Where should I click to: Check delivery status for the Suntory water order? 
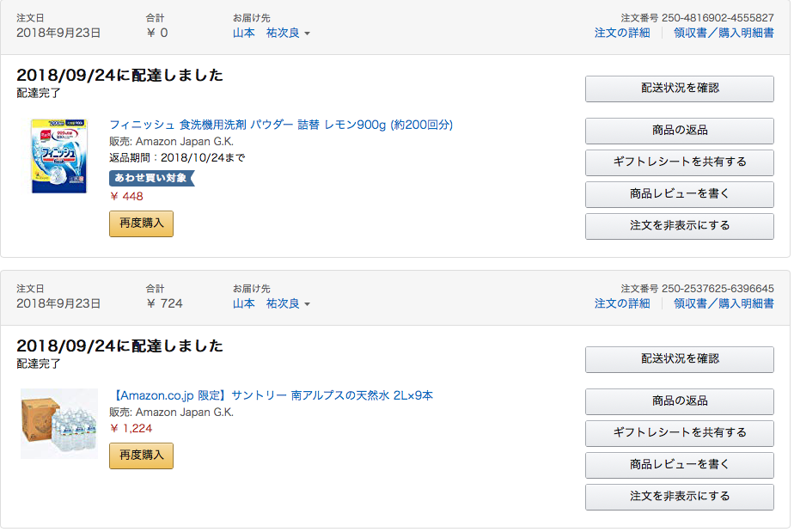tap(680, 359)
